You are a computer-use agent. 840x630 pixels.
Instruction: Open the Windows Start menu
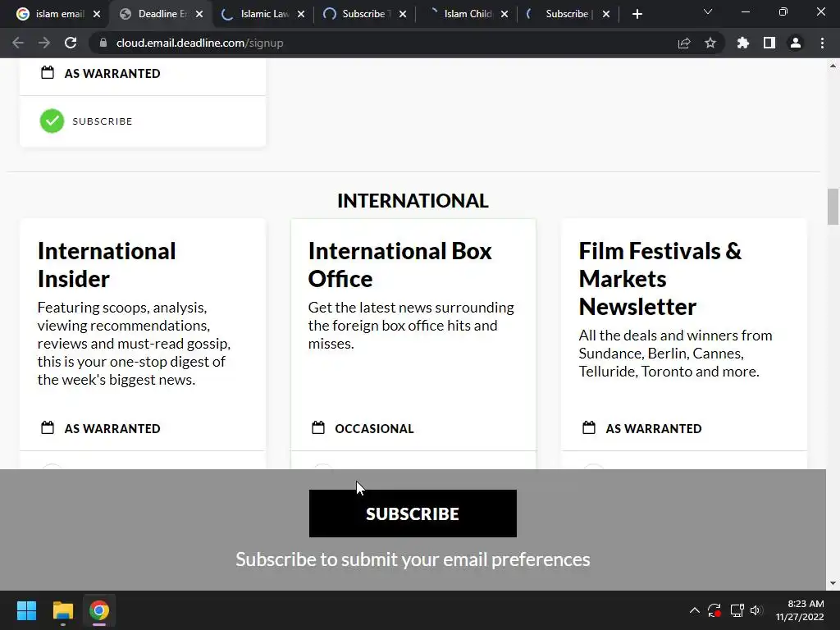(26, 610)
